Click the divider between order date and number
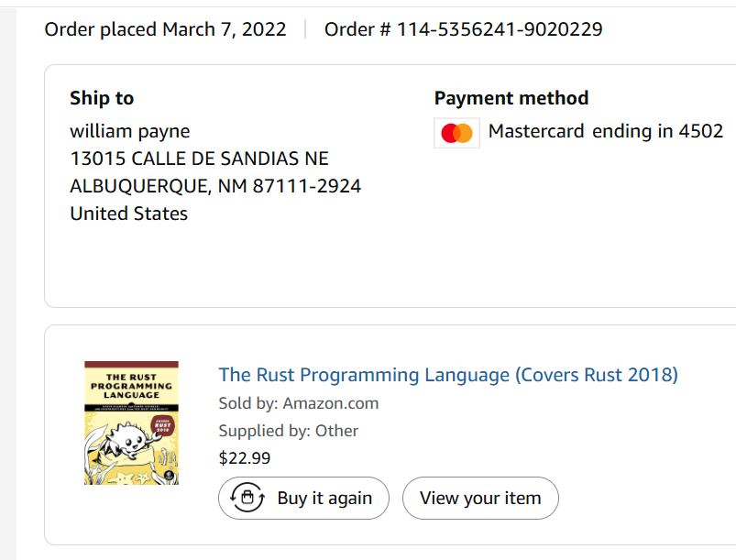The height and width of the screenshot is (560, 736). (305, 29)
